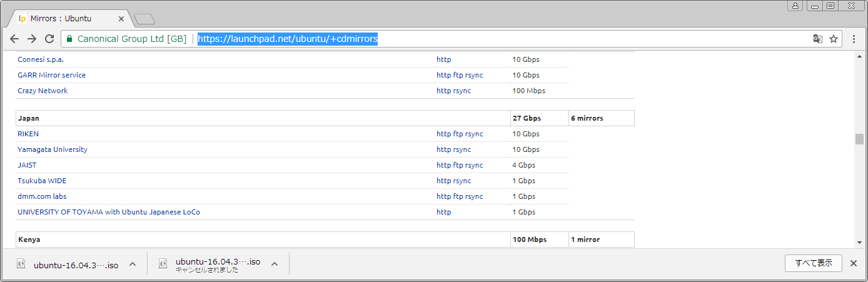Image resolution: width=868 pixels, height=282 pixels.
Task: Click the browser back arrow
Action: click(x=14, y=39)
